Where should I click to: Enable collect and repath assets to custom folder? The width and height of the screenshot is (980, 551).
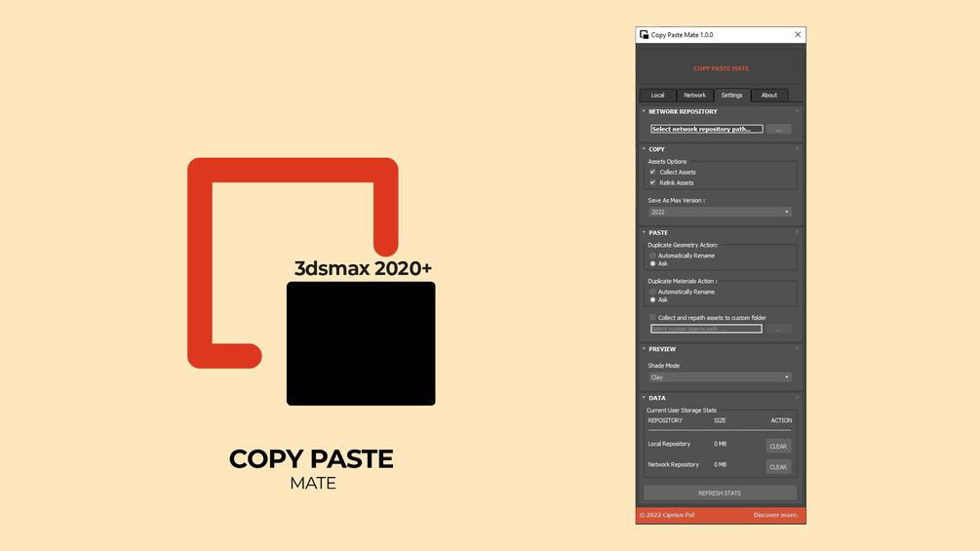(652, 317)
